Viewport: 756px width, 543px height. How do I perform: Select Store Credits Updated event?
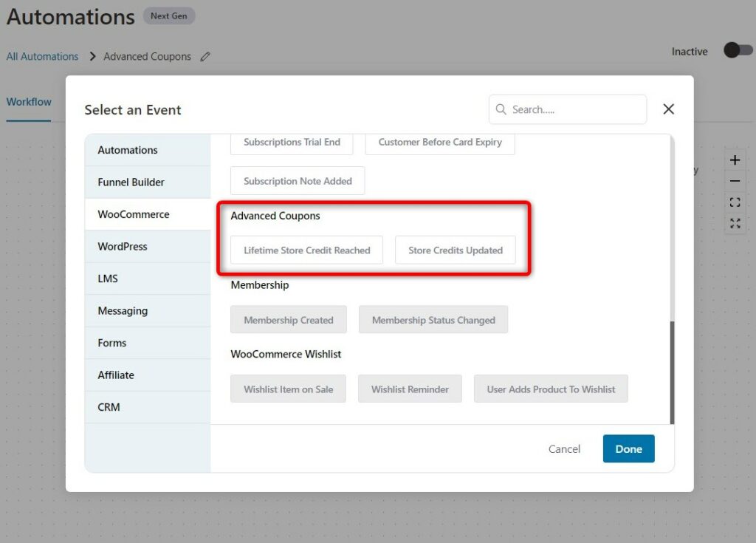click(x=455, y=250)
